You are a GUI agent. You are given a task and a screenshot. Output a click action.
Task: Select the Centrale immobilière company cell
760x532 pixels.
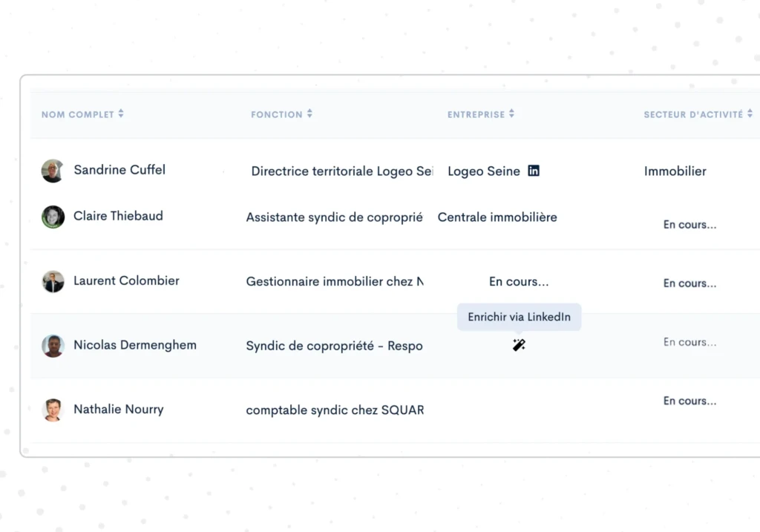point(497,217)
